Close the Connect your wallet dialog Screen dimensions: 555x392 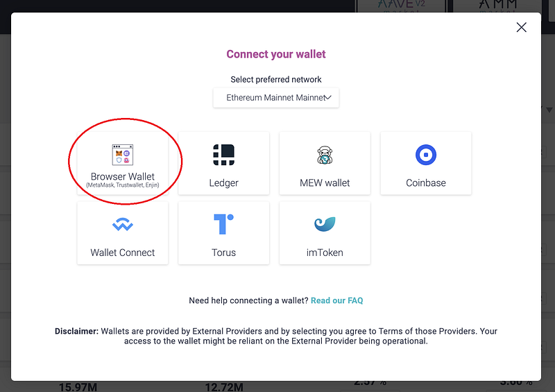pyautogui.click(x=522, y=28)
